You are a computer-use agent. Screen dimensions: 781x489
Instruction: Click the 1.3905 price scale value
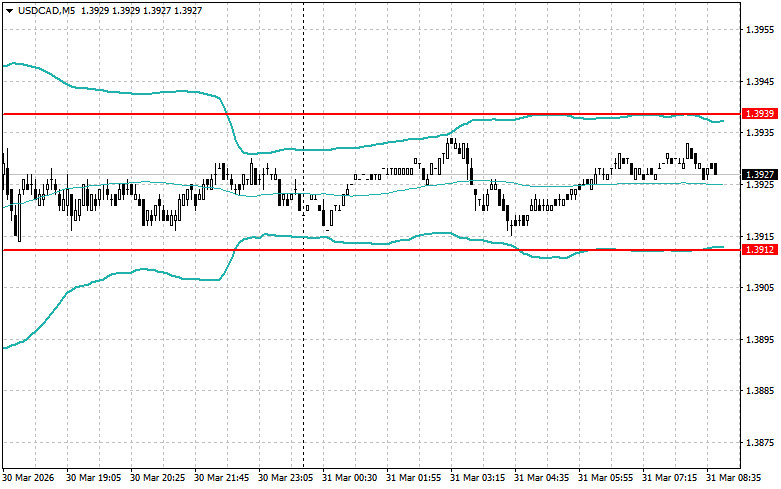(760, 287)
